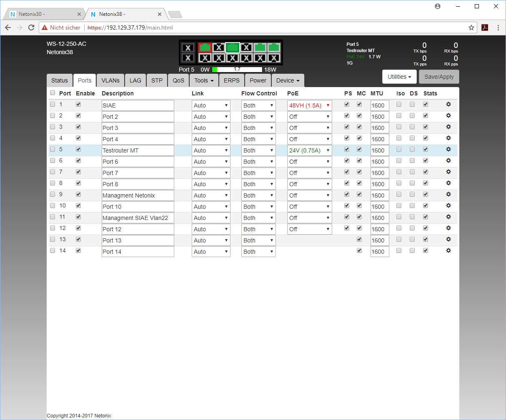This screenshot has width=506, height=420.
Task: Open settings gear for Testrouter MT row
Action: tap(448, 149)
